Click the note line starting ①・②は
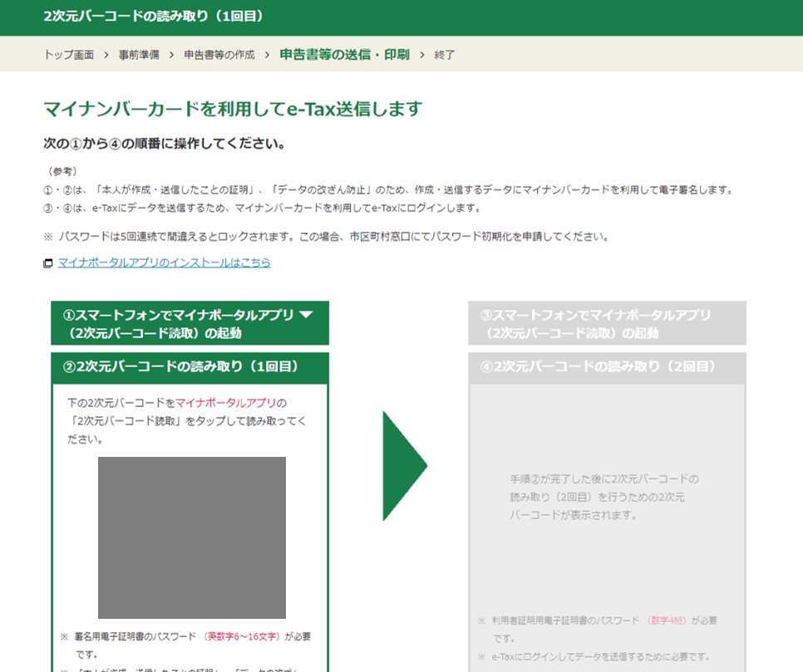The height and width of the screenshot is (672, 803). click(x=388, y=190)
